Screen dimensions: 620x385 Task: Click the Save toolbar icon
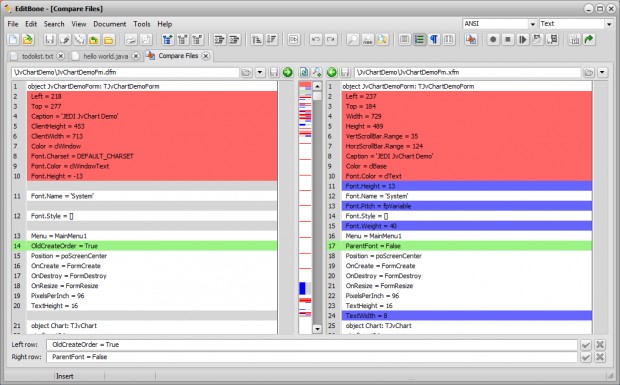[x=49, y=40]
